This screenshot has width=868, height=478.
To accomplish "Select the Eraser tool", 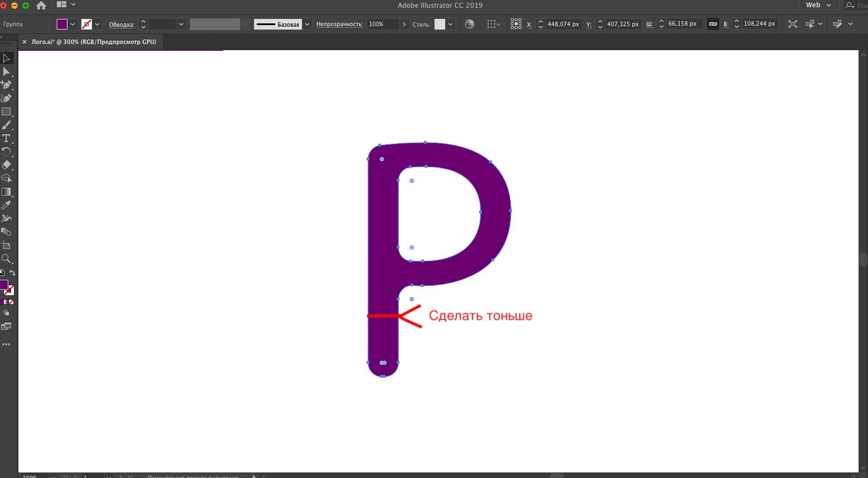I will pyautogui.click(x=7, y=165).
